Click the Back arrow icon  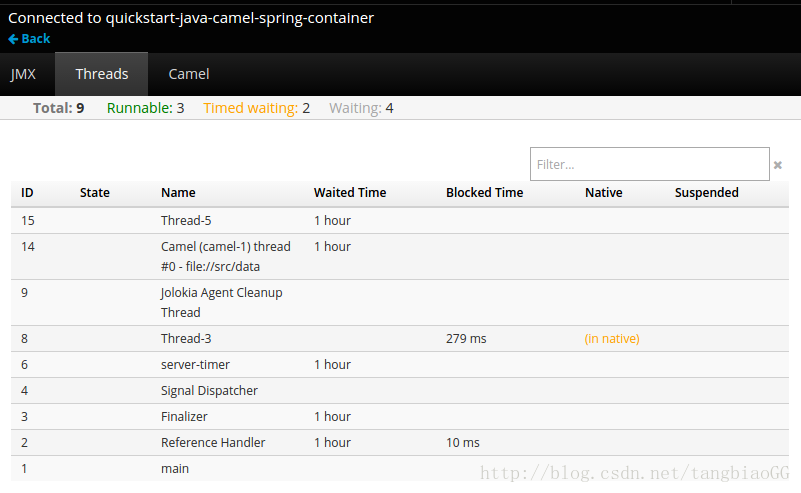pos(13,39)
